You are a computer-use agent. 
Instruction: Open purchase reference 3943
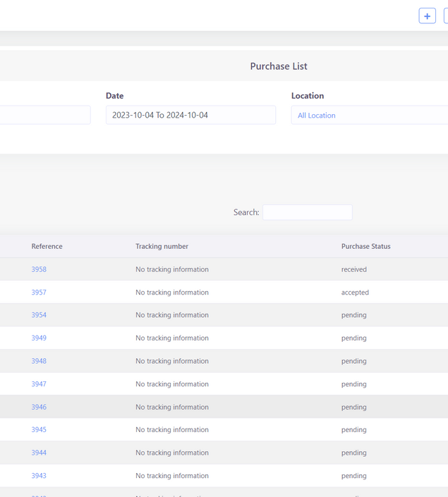(39, 476)
